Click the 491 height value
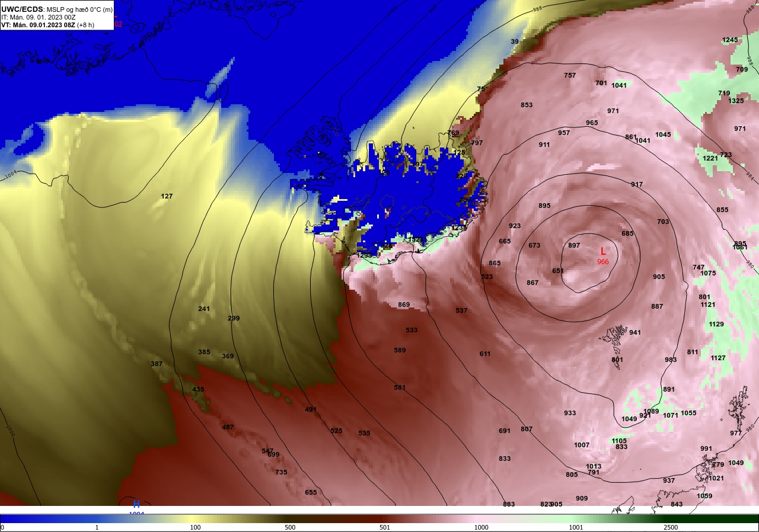759x532 pixels. (x=311, y=410)
